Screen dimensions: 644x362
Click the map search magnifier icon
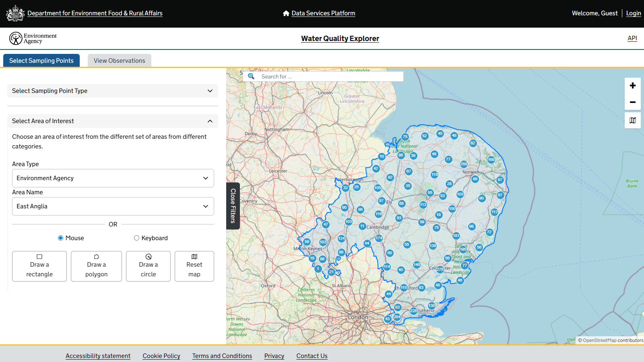click(251, 76)
